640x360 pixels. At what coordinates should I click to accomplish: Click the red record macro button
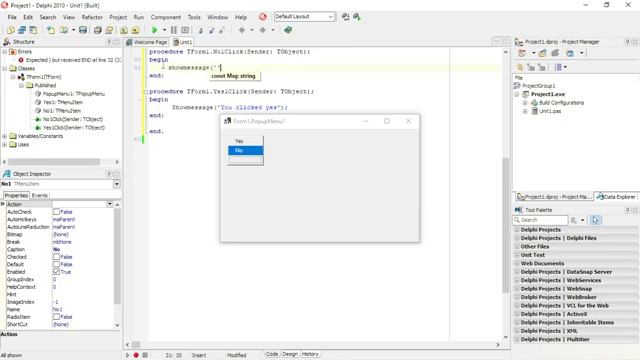click(x=136, y=355)
